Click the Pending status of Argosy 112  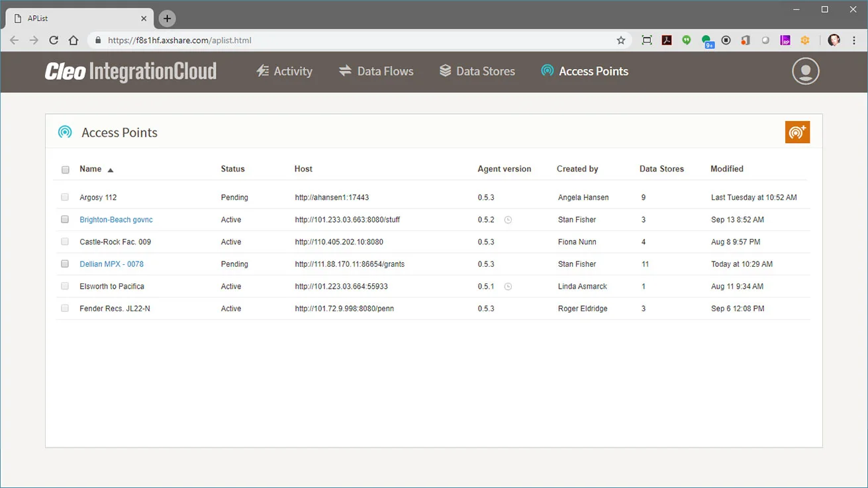(x=234, y=197)
